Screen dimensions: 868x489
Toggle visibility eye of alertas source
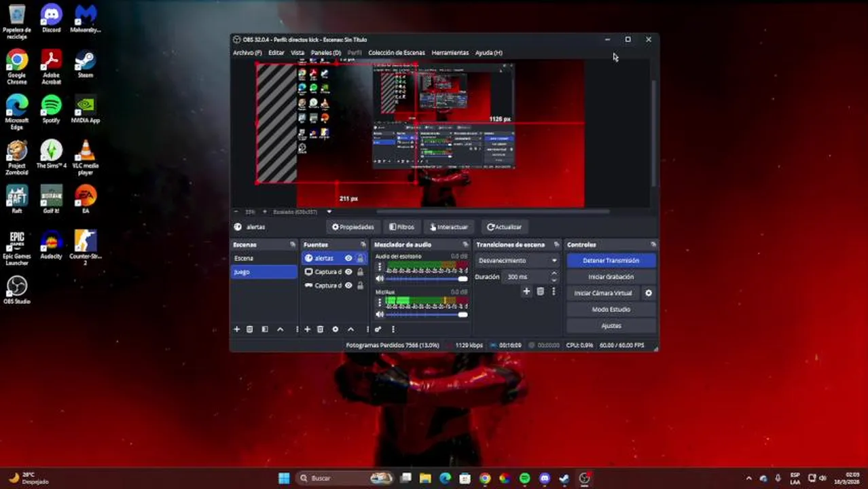click(x=348, y=258)
